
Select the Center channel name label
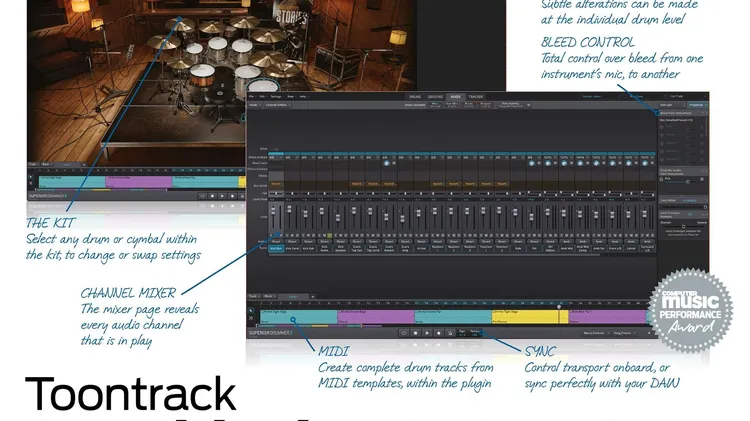[631, 249]
